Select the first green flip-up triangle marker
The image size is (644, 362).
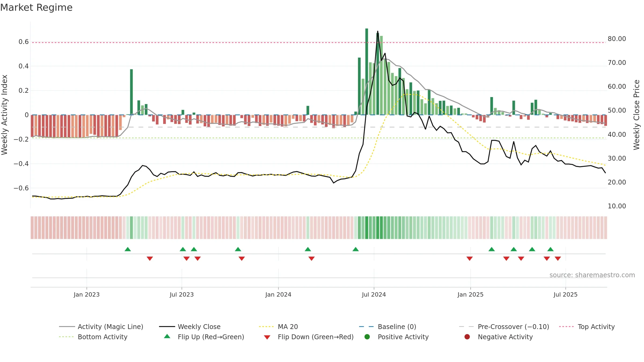pos(128,249)
